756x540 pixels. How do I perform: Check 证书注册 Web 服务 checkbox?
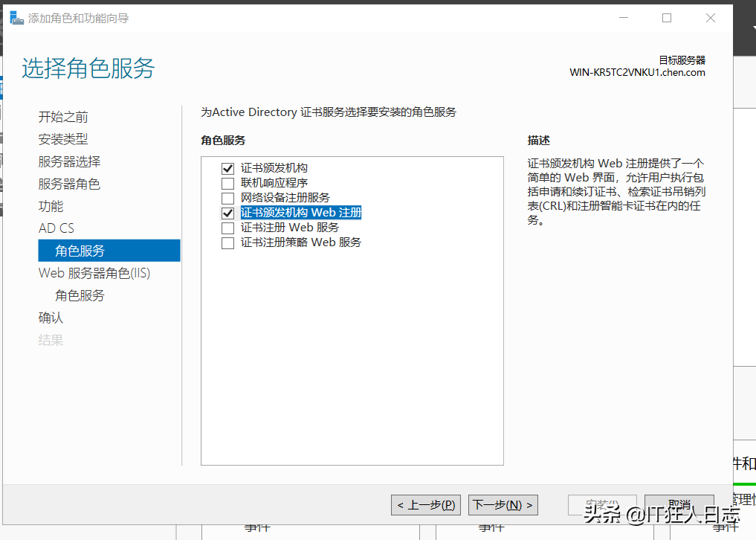click(227, 228)
